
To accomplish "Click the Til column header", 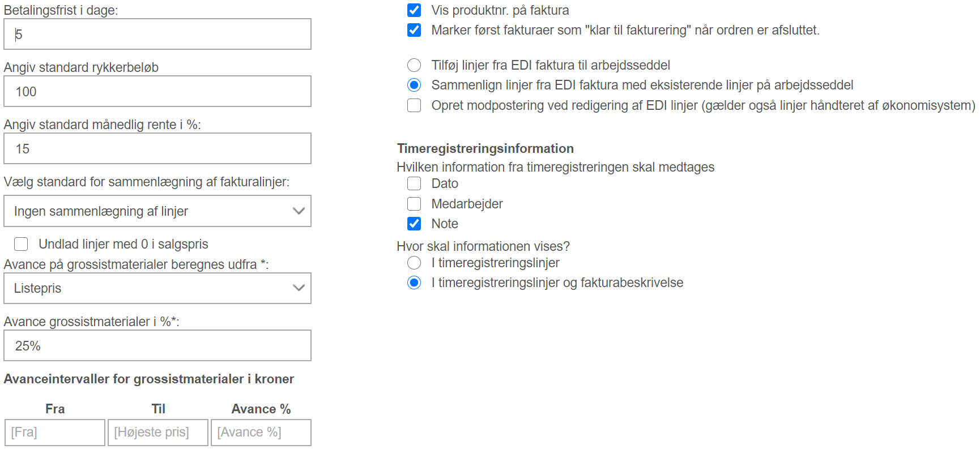I will coord(158,409).
